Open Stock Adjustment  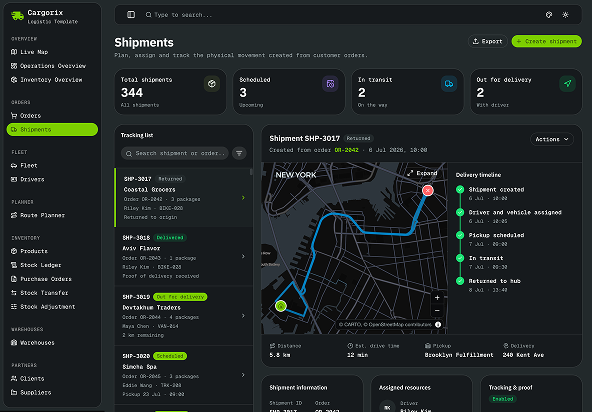pyautogui.click(x=52, y=307)
